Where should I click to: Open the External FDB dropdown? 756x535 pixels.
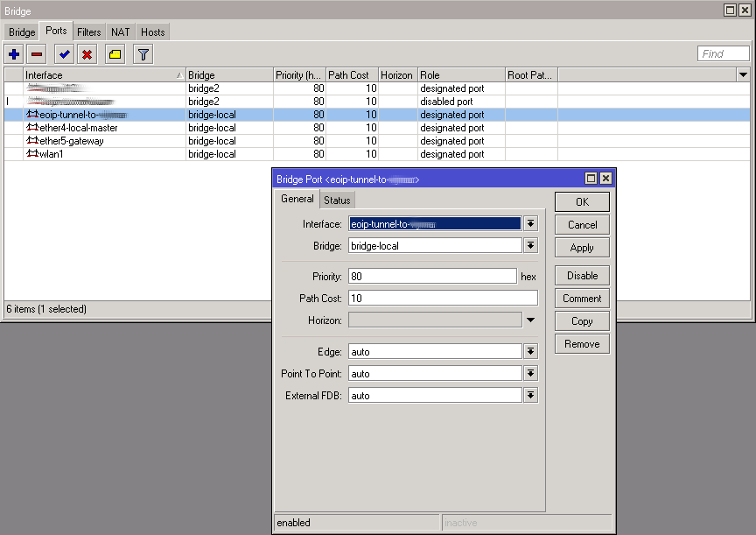(530, 396)
